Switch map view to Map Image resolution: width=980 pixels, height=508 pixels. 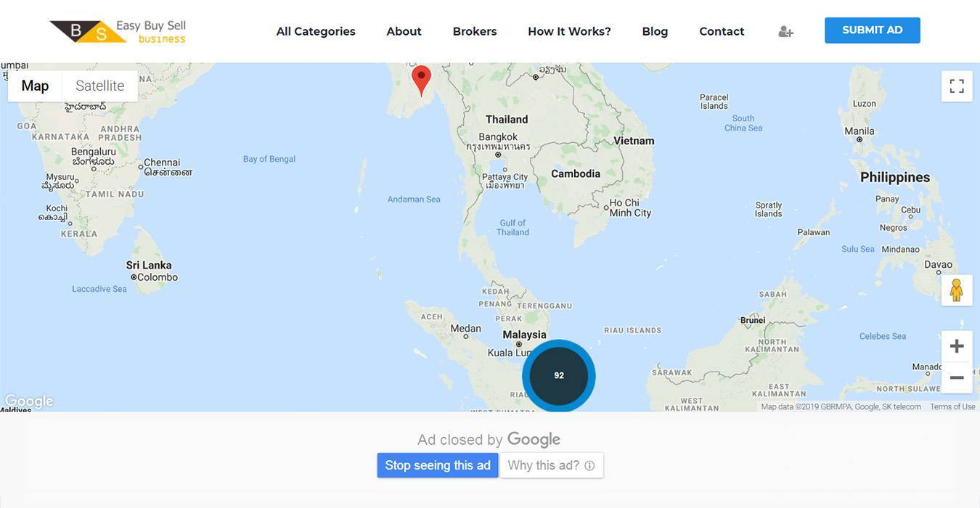[x=35, y=86]
